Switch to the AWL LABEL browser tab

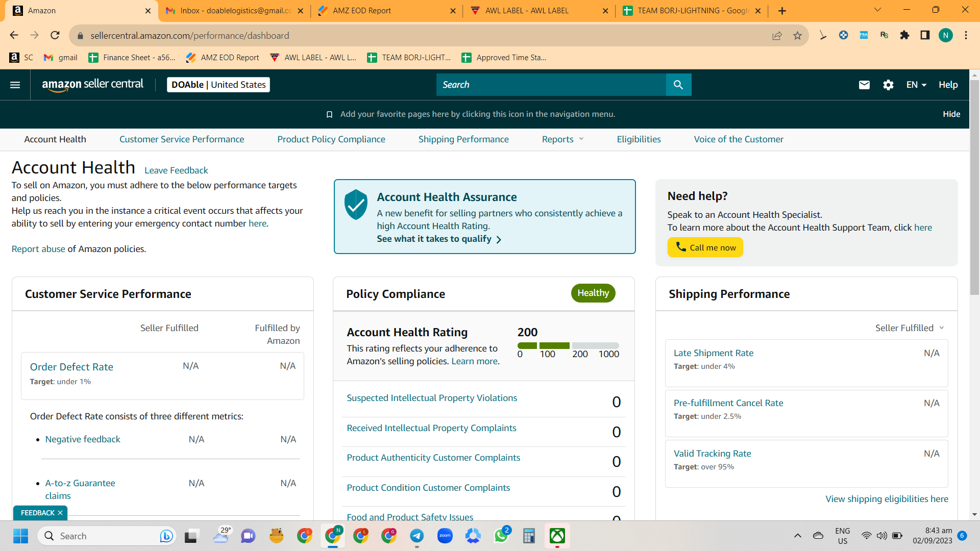(540, 11)
